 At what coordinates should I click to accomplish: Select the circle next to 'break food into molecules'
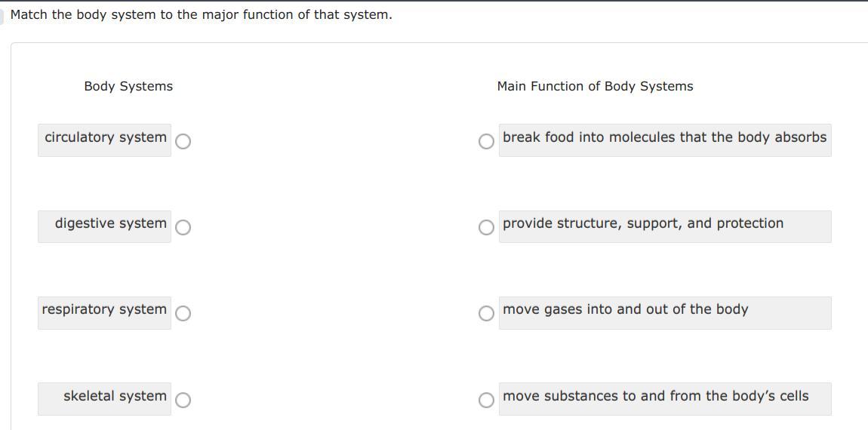pos(487,141)
